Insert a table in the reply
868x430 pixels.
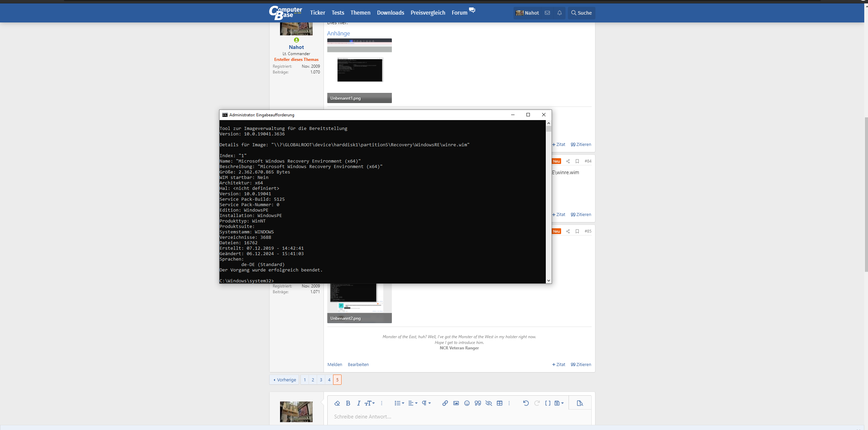pyautogui.click(x=499, y=403)
